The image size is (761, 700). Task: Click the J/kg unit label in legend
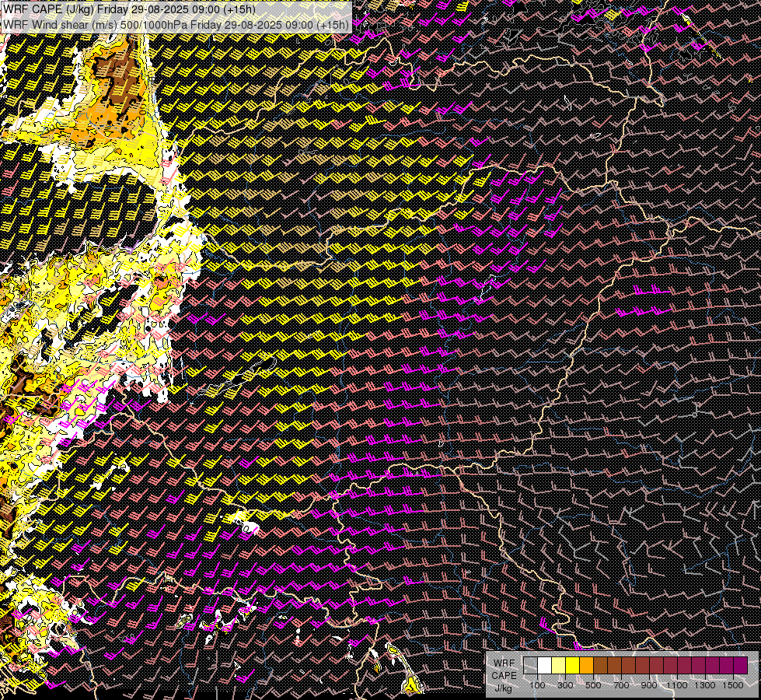coord(503,688)
